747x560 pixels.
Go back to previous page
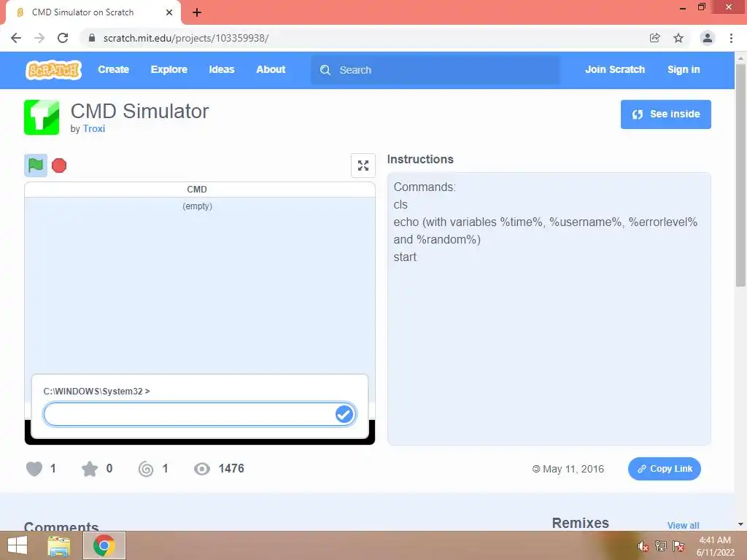point(16,38)
